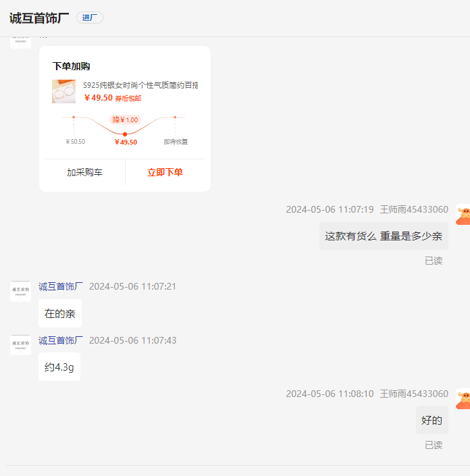
Task: Select the 在的亲 message bubble
Action: point(59,313)
